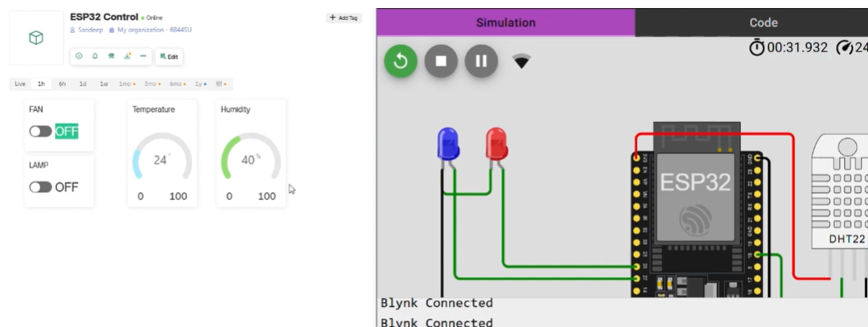This screenshot has width=868, height=327.
Task: Select the red LED in the circuit
Action: pyautogui.click(x=496, y=146)
